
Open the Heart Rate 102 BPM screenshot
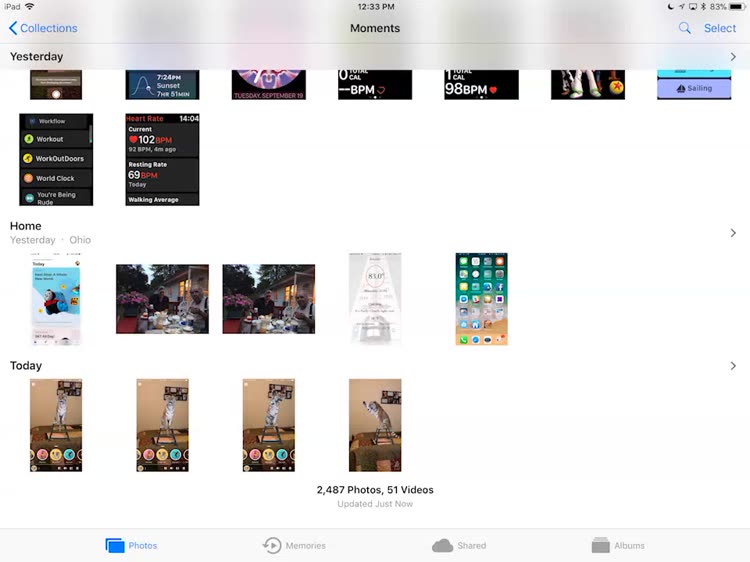[x=162, y=159]
